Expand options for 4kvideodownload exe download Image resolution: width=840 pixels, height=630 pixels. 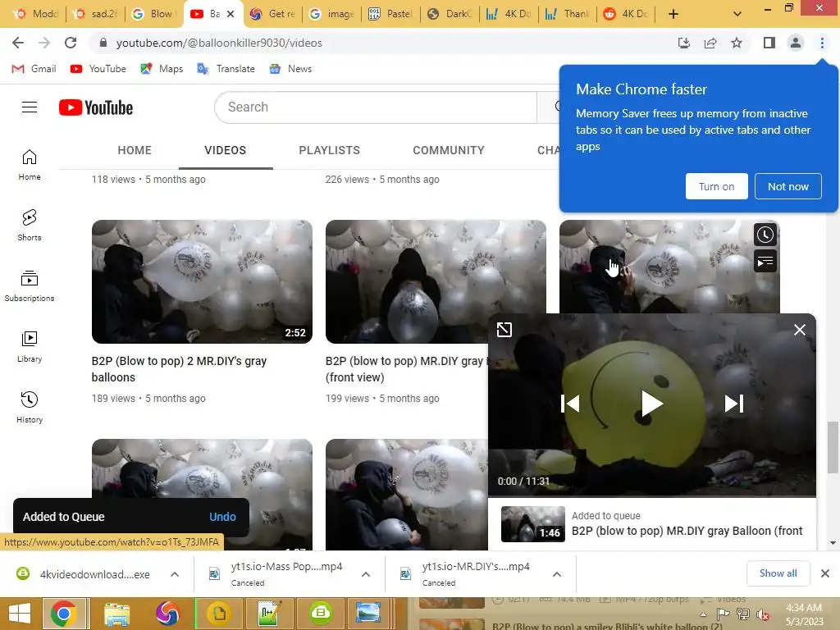pos(175,574)
